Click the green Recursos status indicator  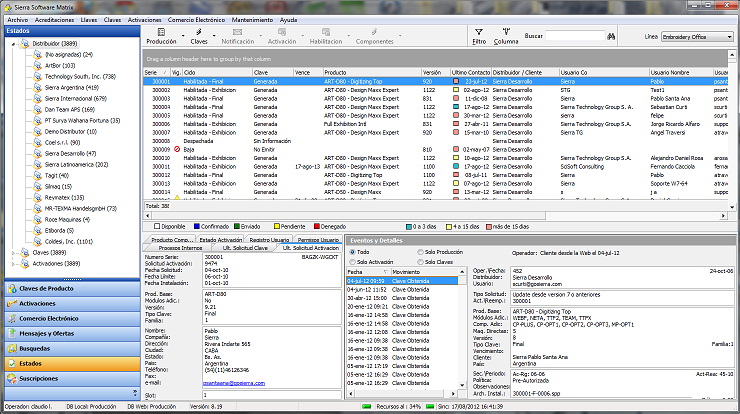367,406
